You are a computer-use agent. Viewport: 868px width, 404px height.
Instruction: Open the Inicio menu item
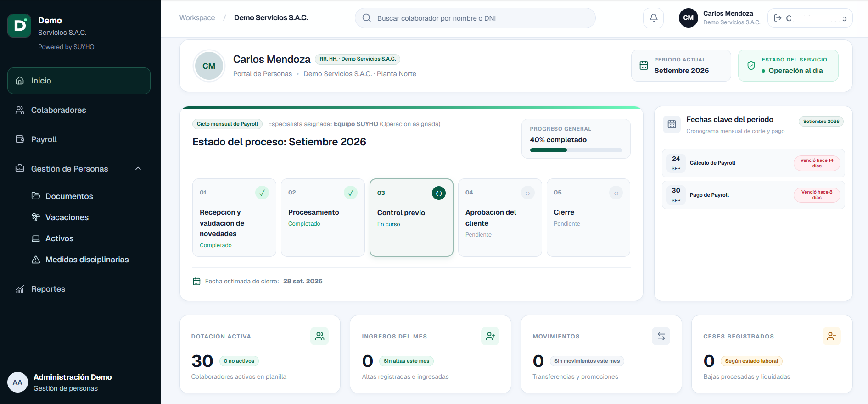79,81
